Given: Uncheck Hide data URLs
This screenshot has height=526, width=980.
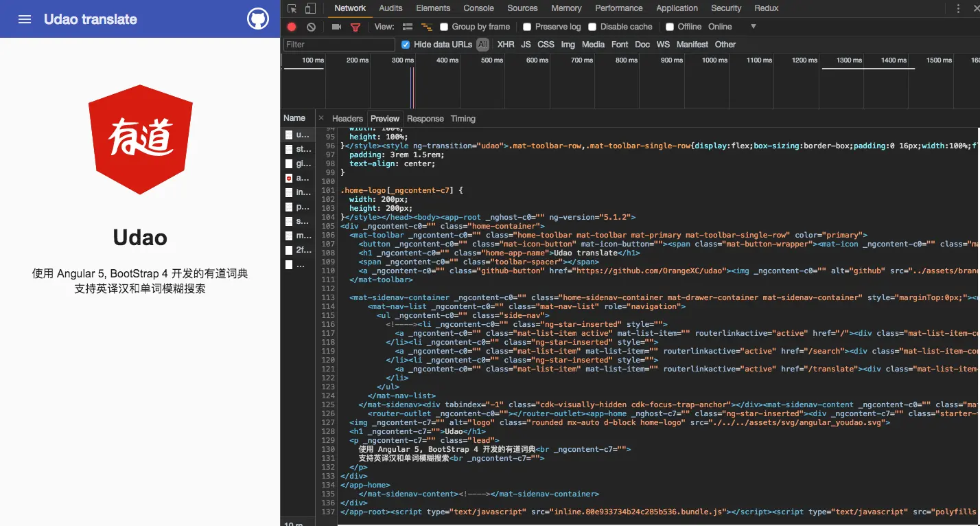Looking at the screenshot, I should tap(406, 45).
